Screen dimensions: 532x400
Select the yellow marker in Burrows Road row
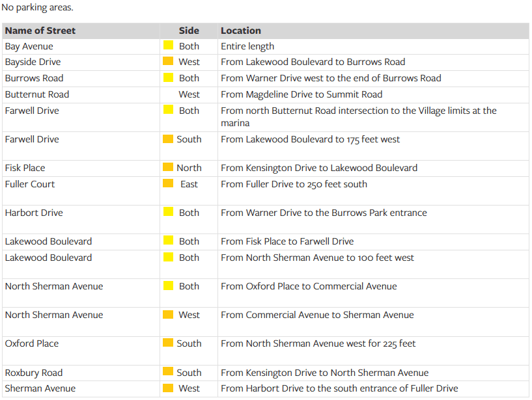[x=168, y=77]
